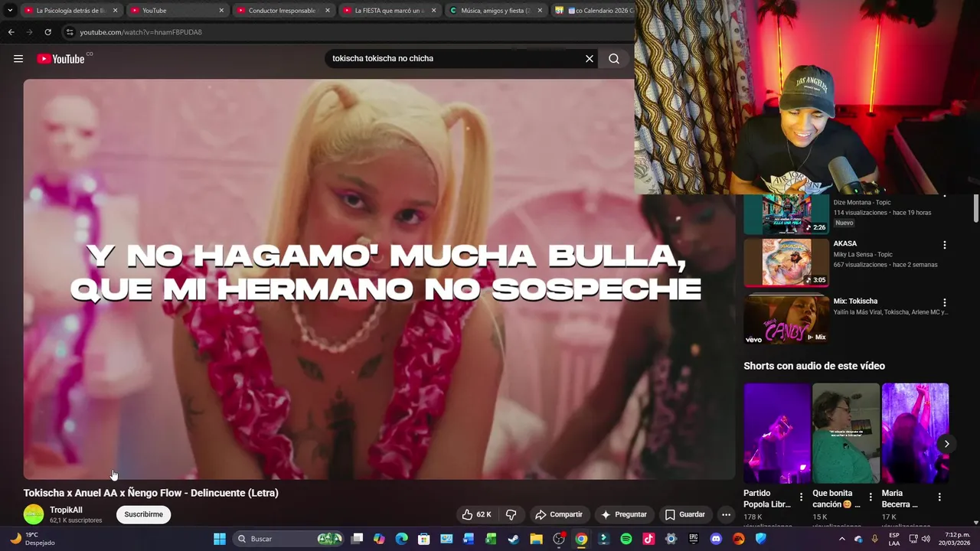
Task: Open options for 'Que bonita canción' short
Action: point(871,497)
